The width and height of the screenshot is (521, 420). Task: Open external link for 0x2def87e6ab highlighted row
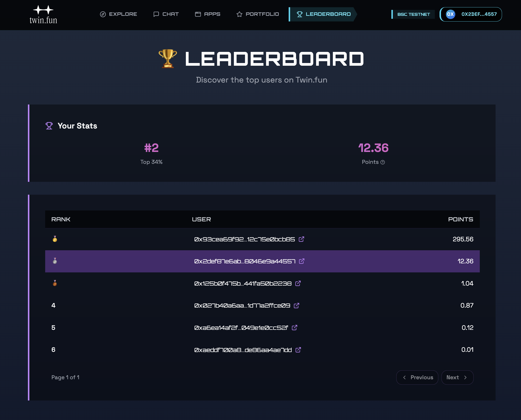302,261
